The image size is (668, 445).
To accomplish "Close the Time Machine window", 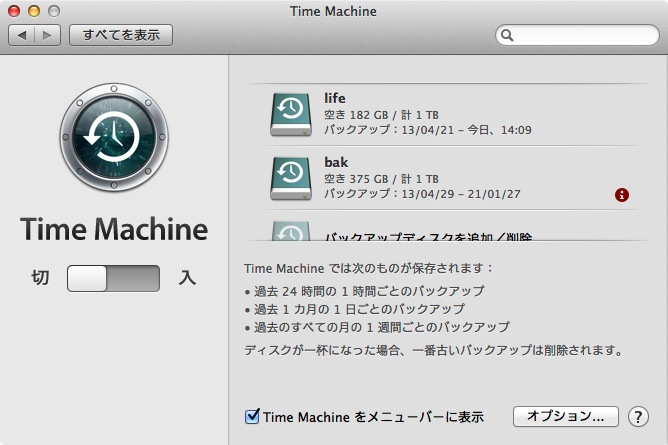I will (14, 10).
